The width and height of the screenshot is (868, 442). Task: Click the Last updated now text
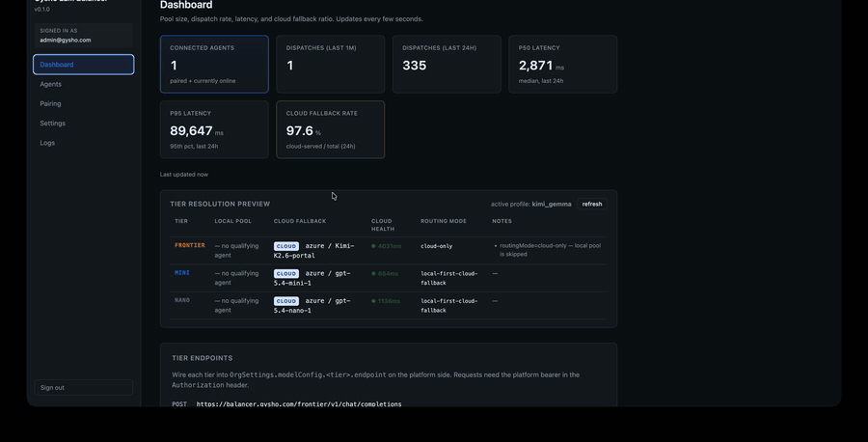pyautogui.click(x=184, y=175)
